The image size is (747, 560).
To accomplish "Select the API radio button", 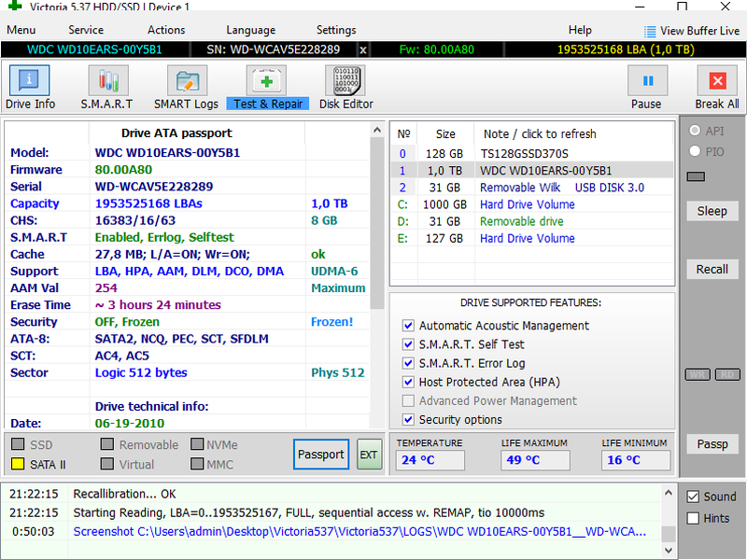I will click(x=695, y=131).
